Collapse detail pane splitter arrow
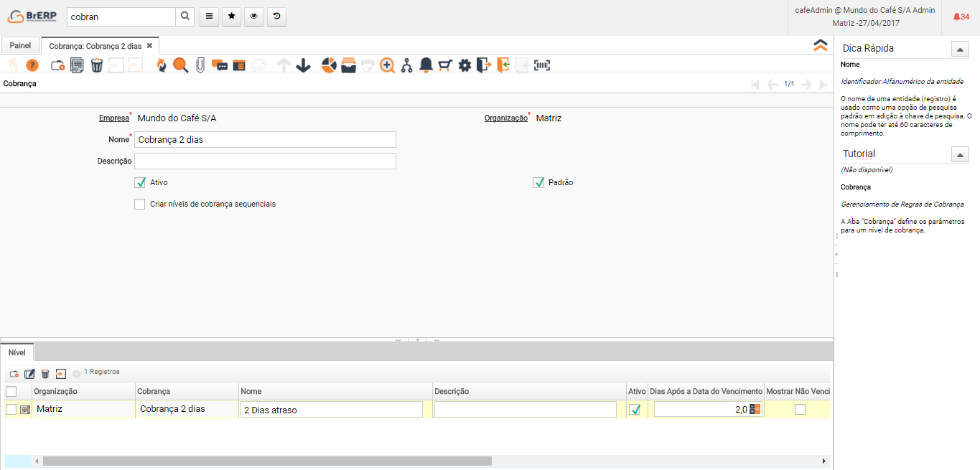This screenshot has height=470, width=980. 417,339
